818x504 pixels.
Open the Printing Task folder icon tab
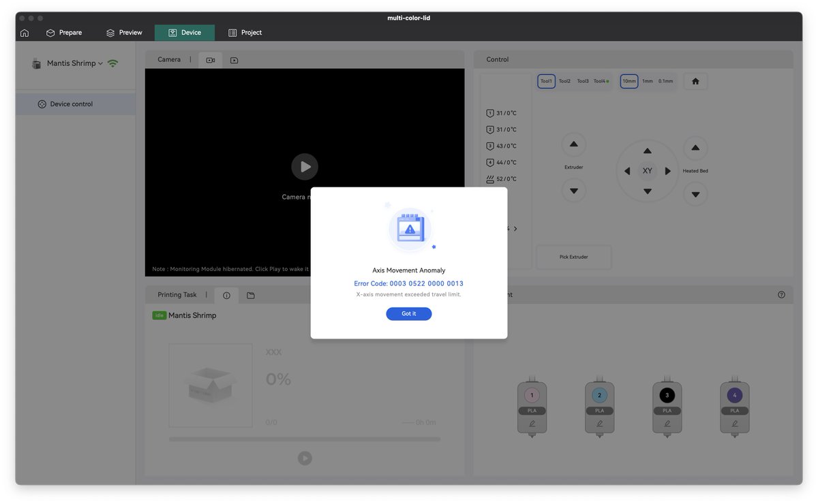tap(250, 296)
